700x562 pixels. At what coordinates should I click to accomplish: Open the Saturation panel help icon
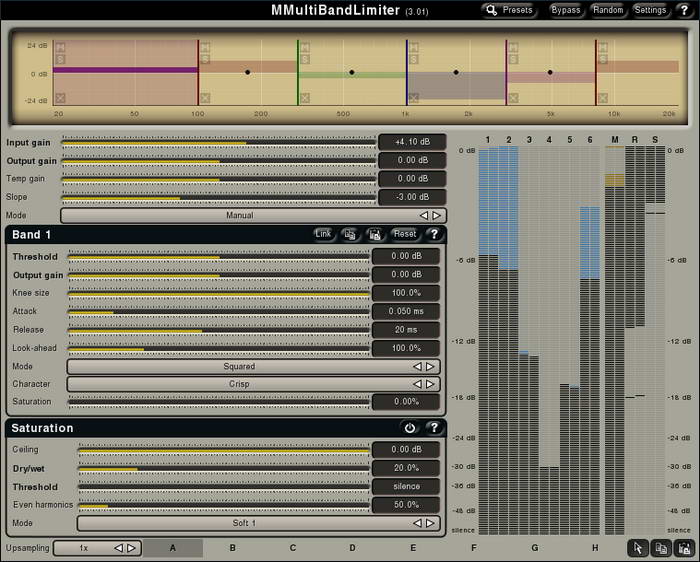(x=434, y=428)
